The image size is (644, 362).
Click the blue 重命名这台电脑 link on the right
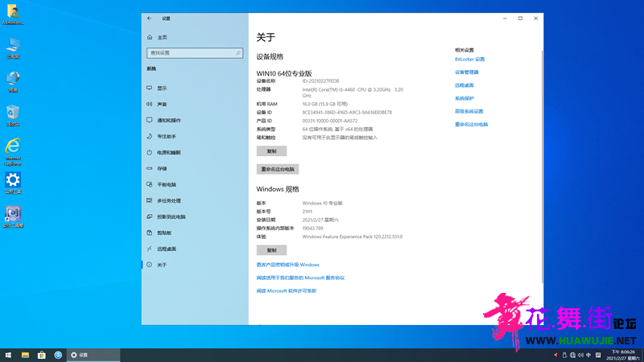[x=472, y=125]
